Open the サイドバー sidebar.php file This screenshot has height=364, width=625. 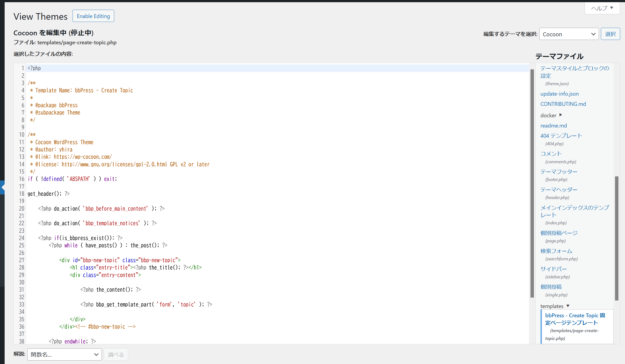pyautogui.click(x=553, y=269)
